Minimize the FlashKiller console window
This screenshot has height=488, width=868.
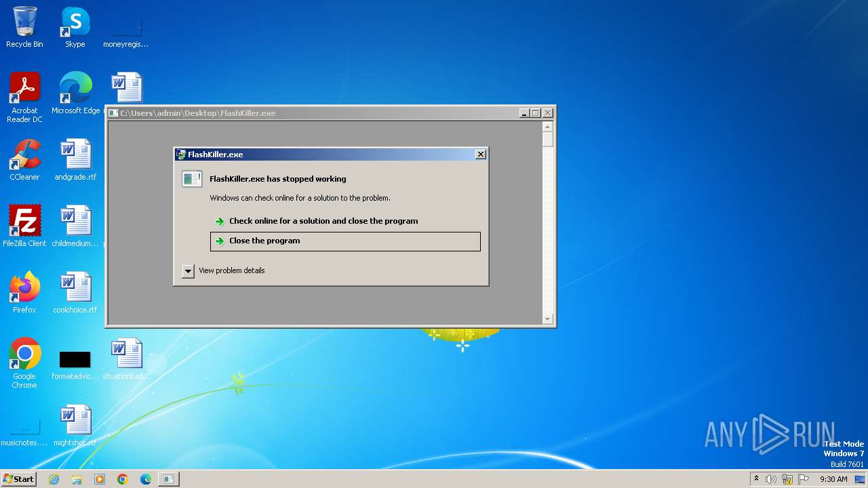click(524, 113)
